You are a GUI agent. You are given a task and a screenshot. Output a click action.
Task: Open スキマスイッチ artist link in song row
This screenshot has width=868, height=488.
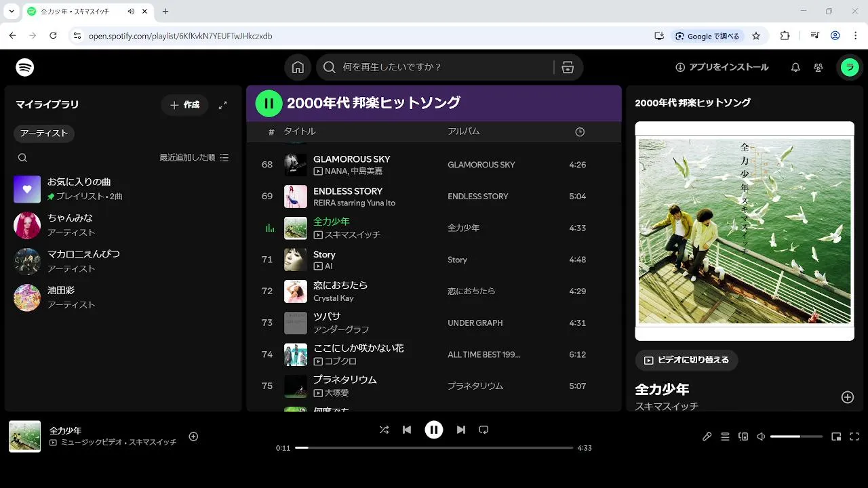point(352,235)
